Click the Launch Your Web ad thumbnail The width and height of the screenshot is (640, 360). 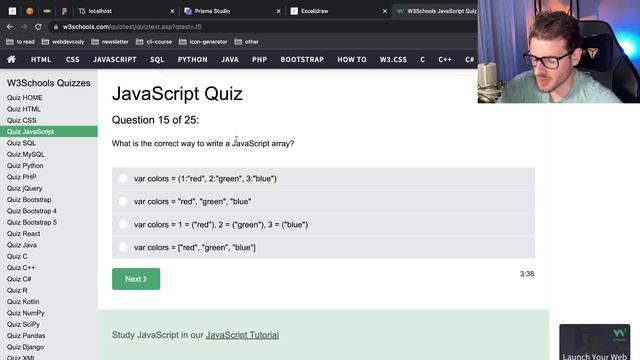point(595,342)
